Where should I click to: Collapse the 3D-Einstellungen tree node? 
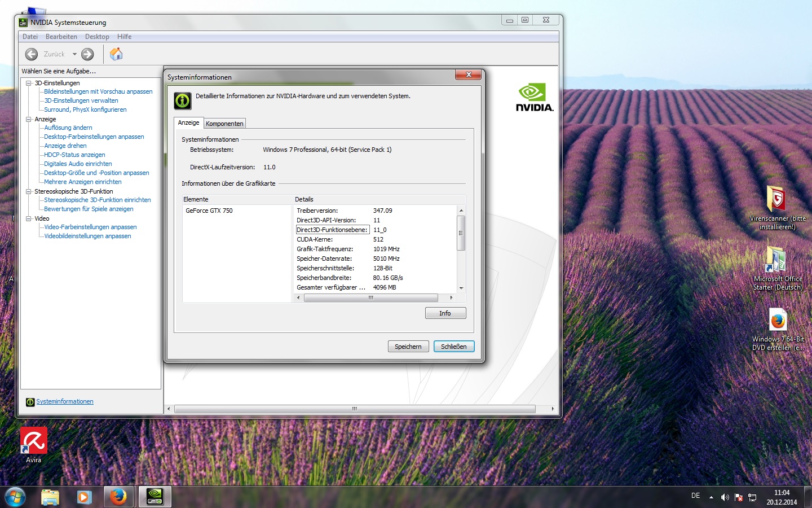click(28, 83)
